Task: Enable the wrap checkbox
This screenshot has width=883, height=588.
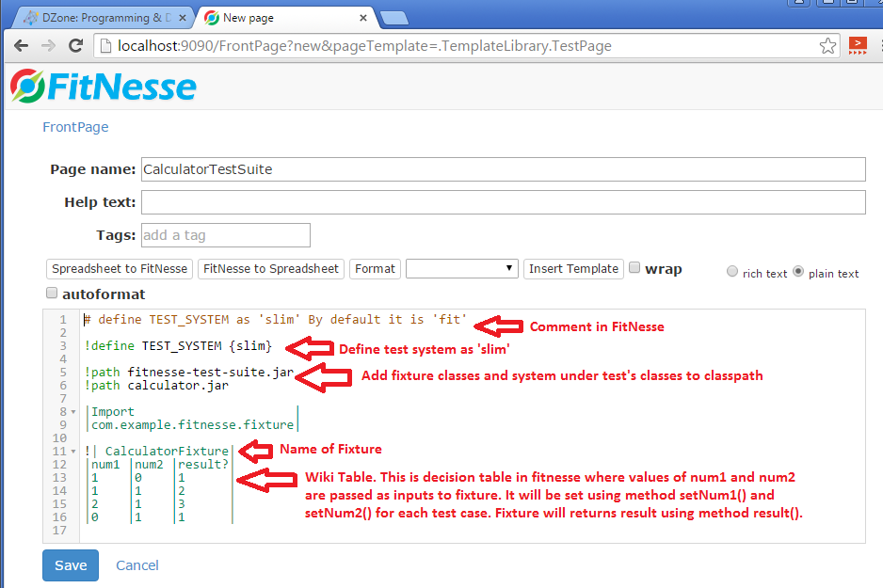Action: [x=634, y=267]
